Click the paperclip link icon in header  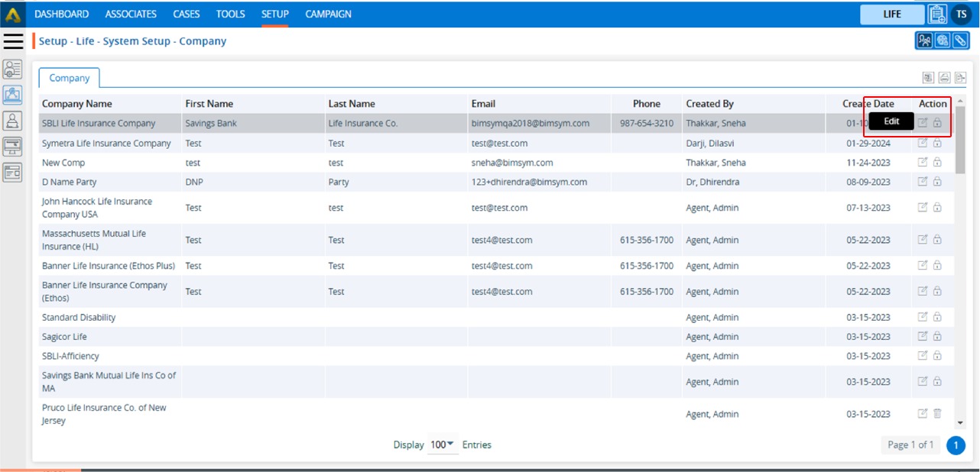click(x=960, y=41)
